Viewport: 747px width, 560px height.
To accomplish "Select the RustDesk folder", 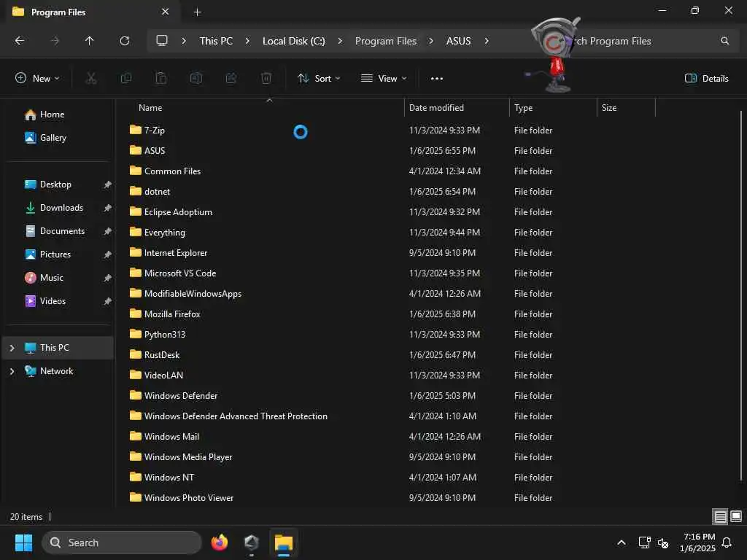I will point(155,355).
